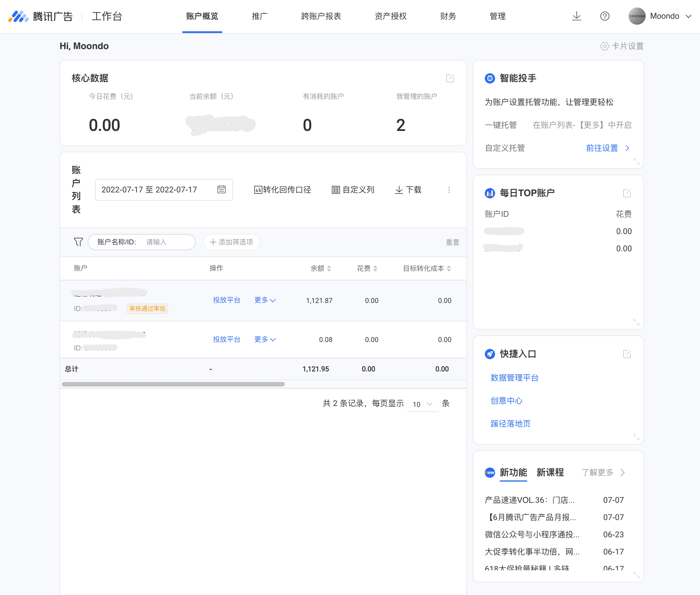Screen dimensions: 700x595
Task: Click the horizontal table scrollbar
Action: pos(173,384)
